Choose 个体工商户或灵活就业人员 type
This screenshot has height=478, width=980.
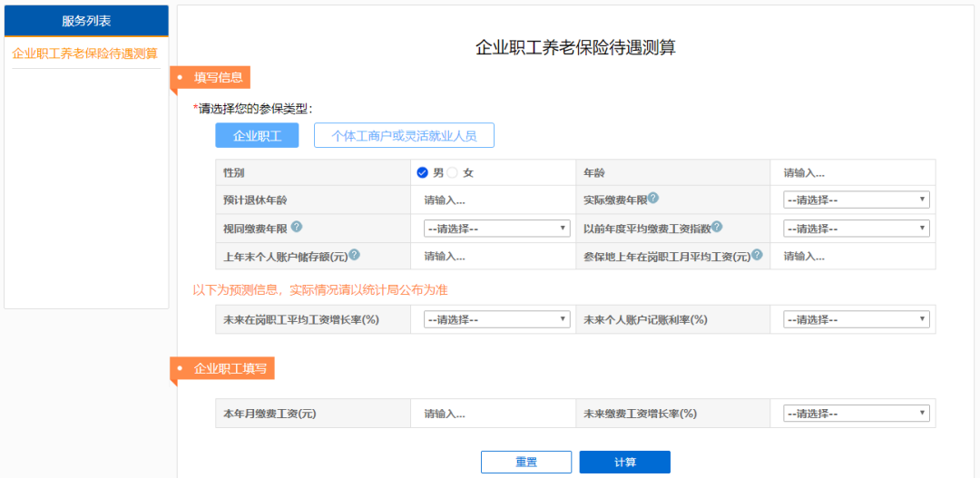pos(404,135)
